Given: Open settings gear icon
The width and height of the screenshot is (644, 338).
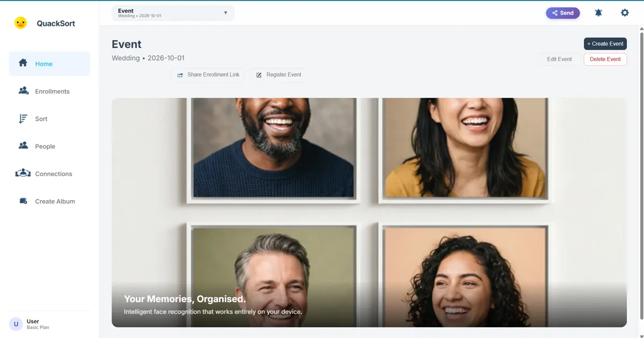Looking at the screenshot, I should [x=625, y=13].
